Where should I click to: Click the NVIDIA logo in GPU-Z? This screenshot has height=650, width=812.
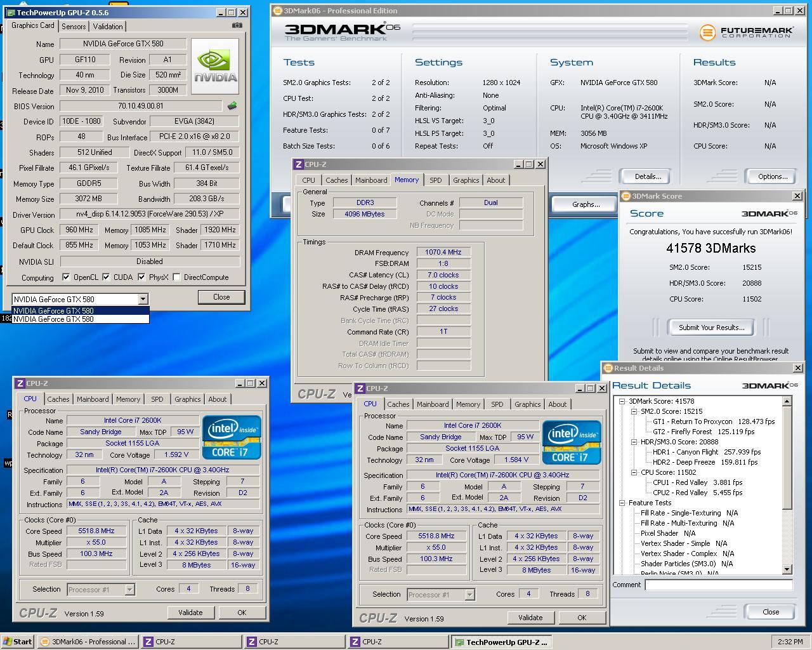(215, 66)
